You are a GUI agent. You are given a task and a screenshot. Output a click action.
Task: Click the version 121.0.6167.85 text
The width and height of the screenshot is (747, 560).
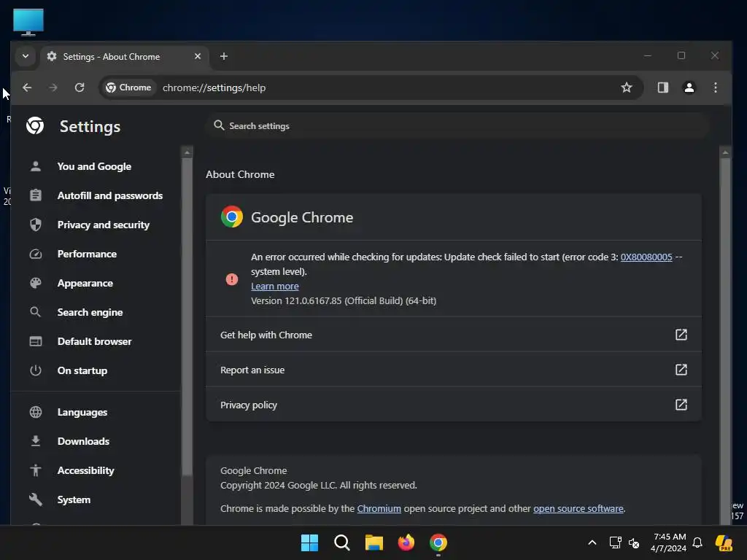(x=344, y=301)
